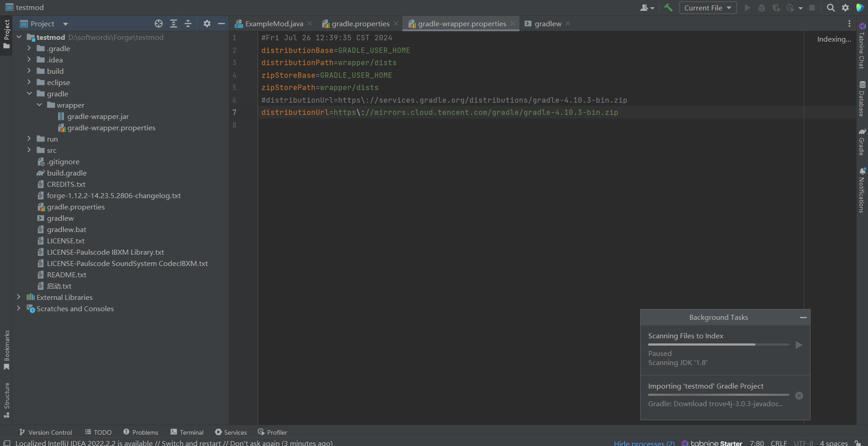The height and width of the screenshot is (446, 868).
Task: Click the UTF-8 encoding widget
Action: [x=803, y=443]
